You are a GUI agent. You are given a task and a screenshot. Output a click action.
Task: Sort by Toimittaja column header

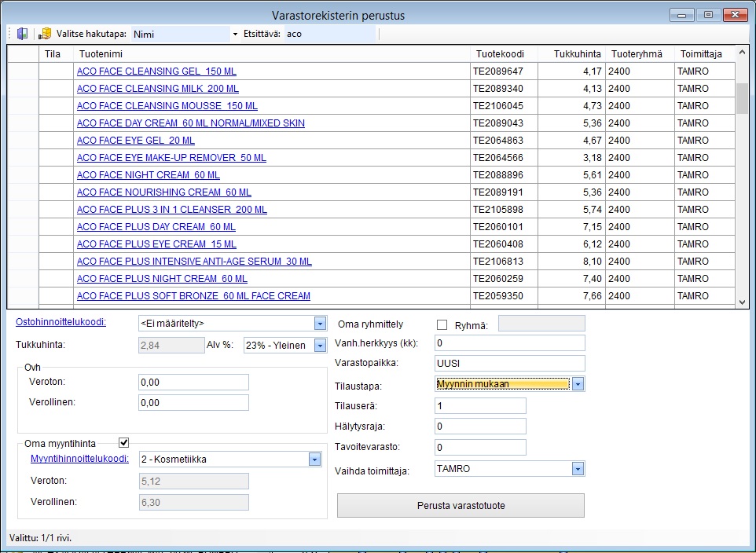coord(704,54)
